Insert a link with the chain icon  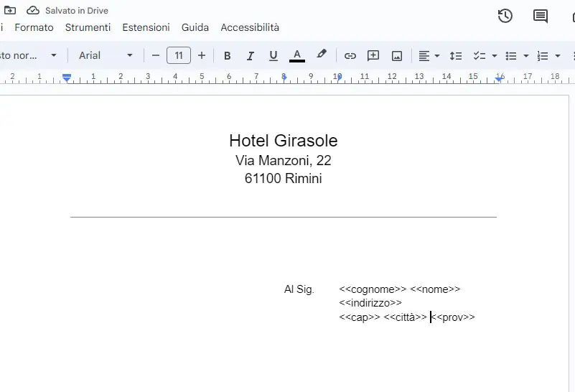pos(350,56)
